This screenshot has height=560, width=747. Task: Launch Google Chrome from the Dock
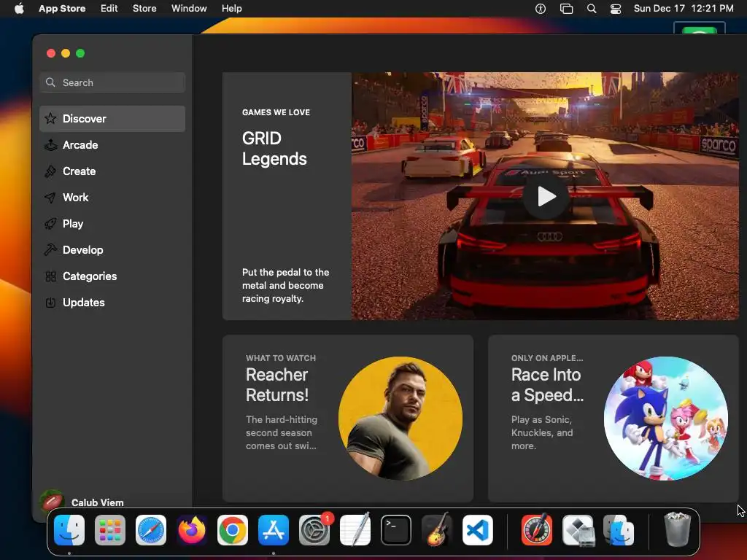(x=233, y=530)
